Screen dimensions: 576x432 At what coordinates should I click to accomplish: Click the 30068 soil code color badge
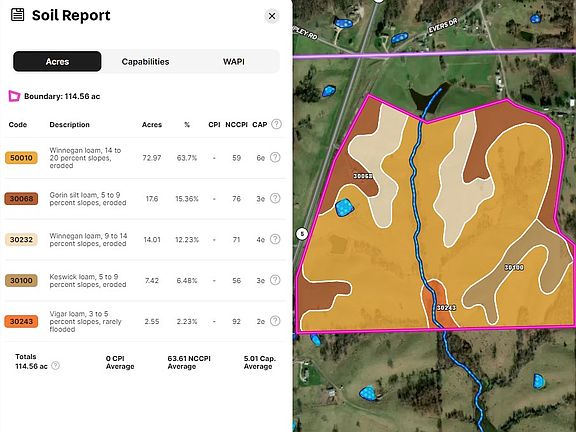pos(21,199)
